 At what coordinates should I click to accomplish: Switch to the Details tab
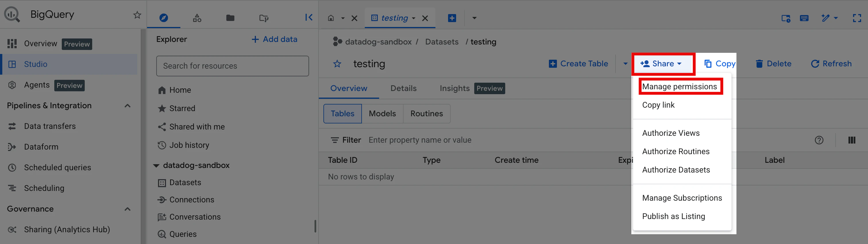coord(403,88)
